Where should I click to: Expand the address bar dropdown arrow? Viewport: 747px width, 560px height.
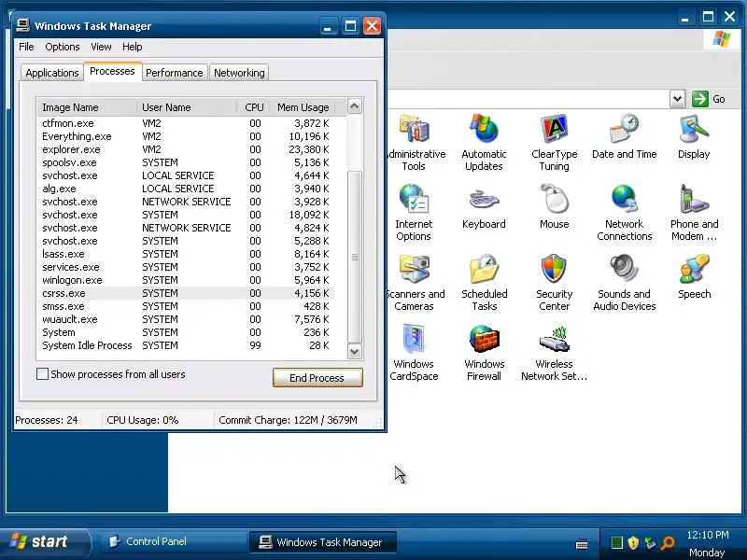[677, 99]
